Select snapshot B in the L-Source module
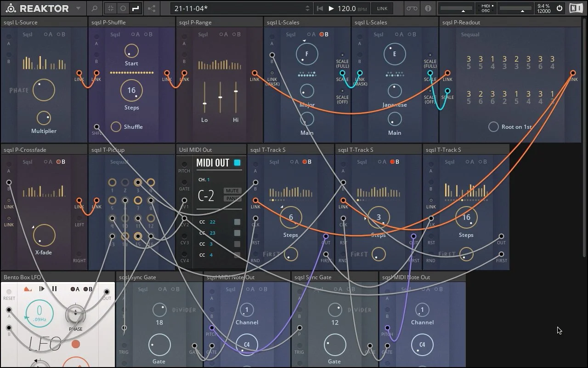The height and width of the screenshot is (368, 588). coord(61,34)
